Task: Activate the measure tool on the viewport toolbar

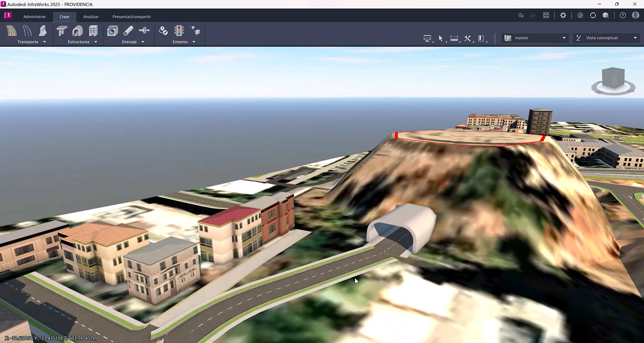Action: (x=454, y=38)
